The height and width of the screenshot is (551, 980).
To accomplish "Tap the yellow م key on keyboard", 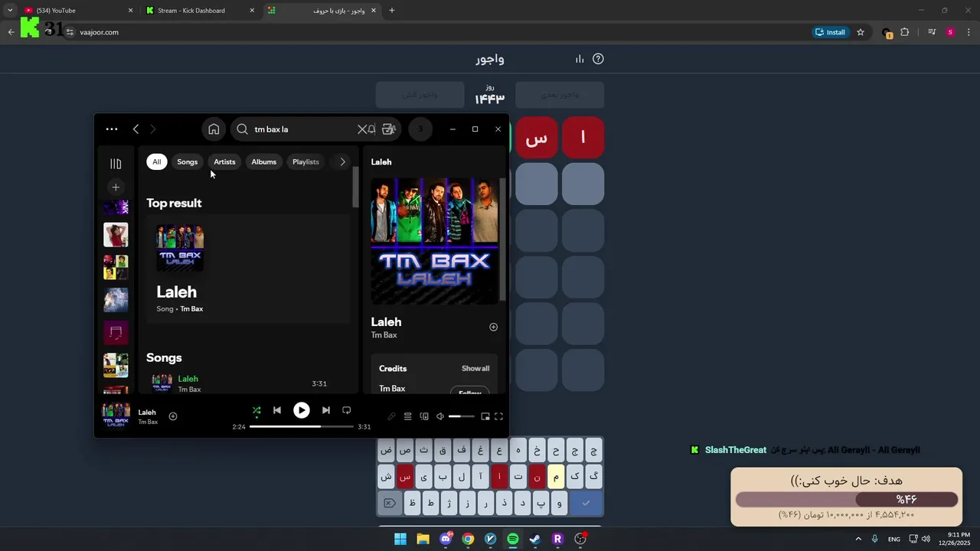I will pyautogui.click(x=556, y=477).
